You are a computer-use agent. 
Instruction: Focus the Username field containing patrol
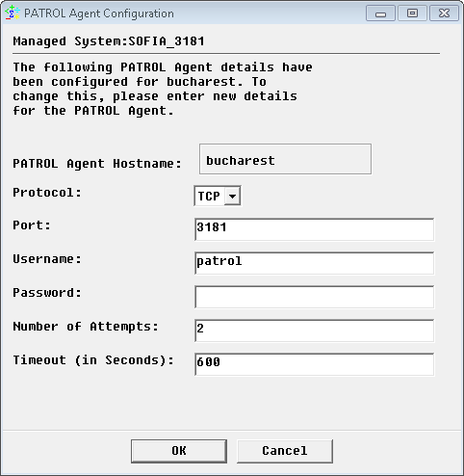click(x=315, y=263)
